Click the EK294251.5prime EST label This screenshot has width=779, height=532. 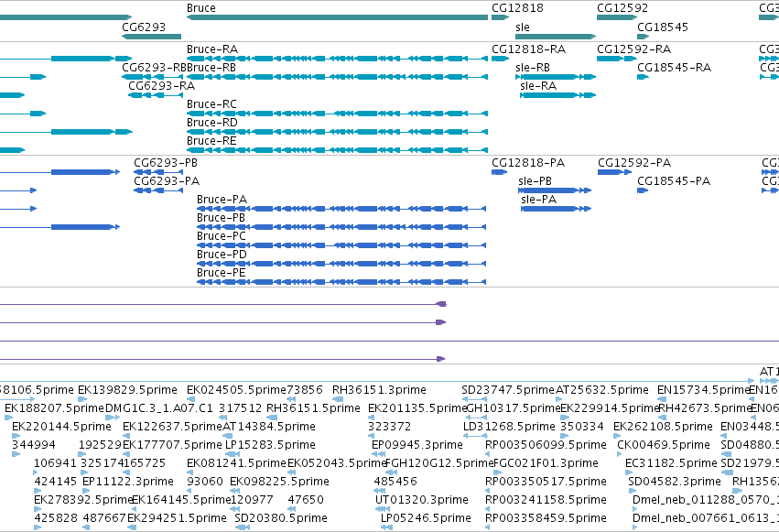[177, 518]
